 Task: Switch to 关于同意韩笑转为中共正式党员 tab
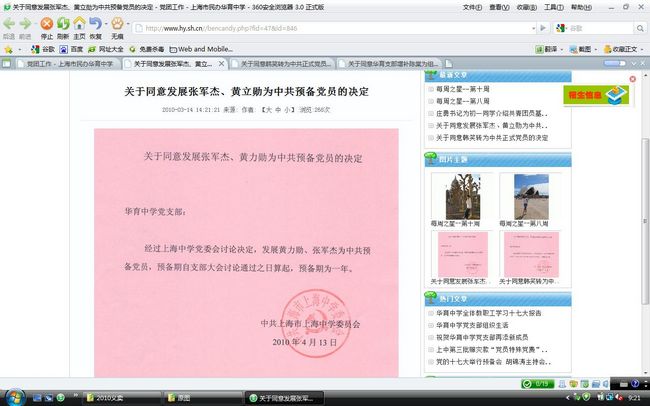(x=282, y=64)
